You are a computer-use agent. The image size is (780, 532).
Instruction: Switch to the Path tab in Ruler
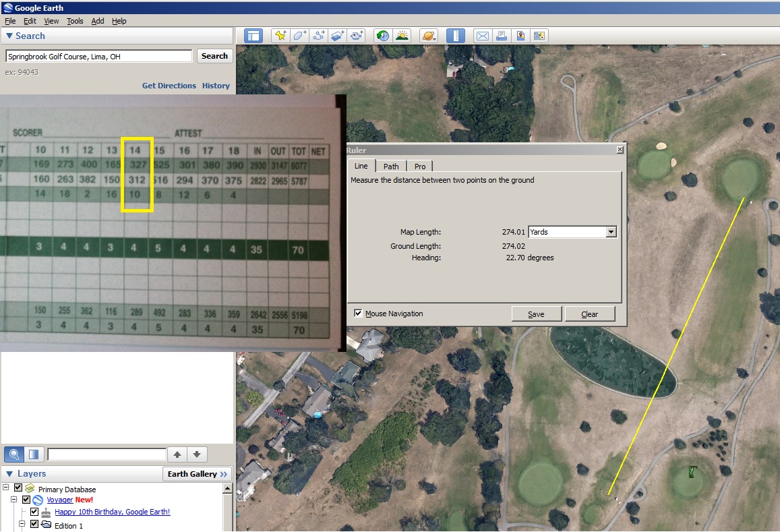(x=391, y=166)
